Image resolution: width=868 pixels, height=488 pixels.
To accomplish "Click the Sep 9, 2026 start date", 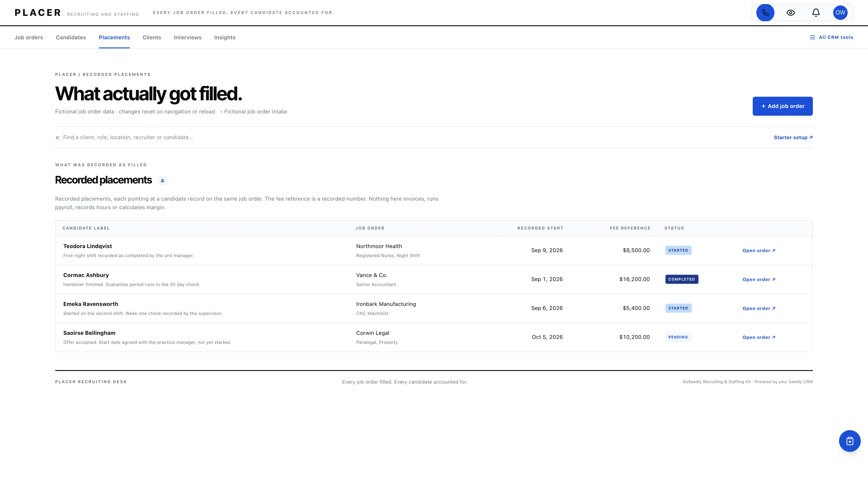I will coord(547,250).
